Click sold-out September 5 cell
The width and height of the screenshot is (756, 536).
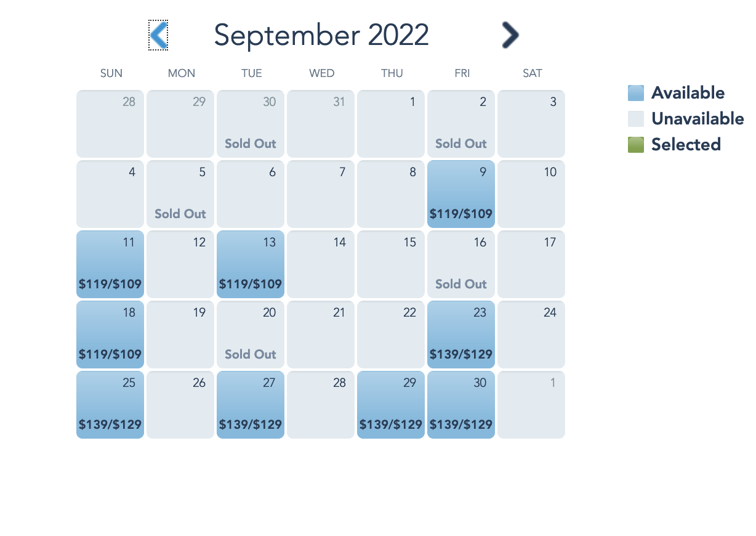[180, 194]
